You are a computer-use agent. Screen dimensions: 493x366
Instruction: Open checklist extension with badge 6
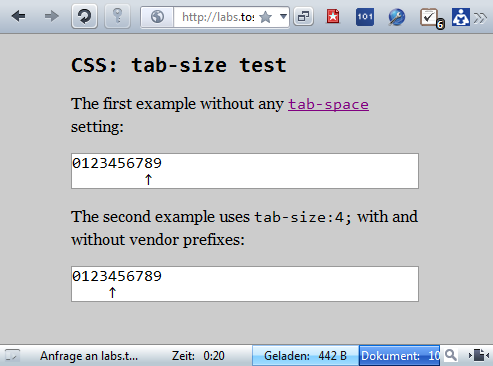coord(431,18)
